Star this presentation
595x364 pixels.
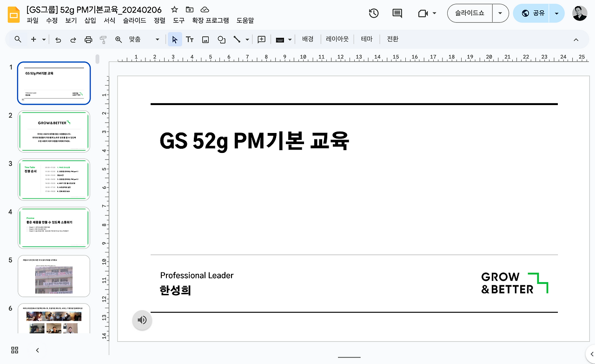coord(174,9)
